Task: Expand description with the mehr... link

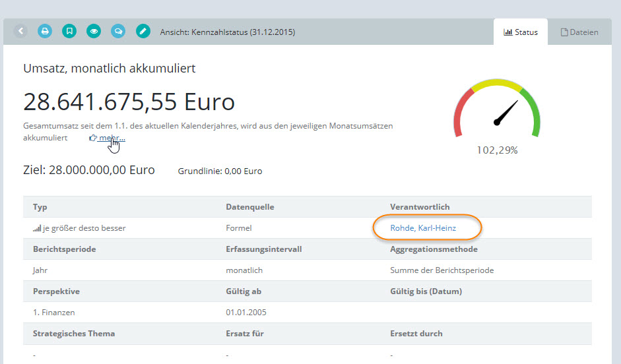Action: point(112,138)
